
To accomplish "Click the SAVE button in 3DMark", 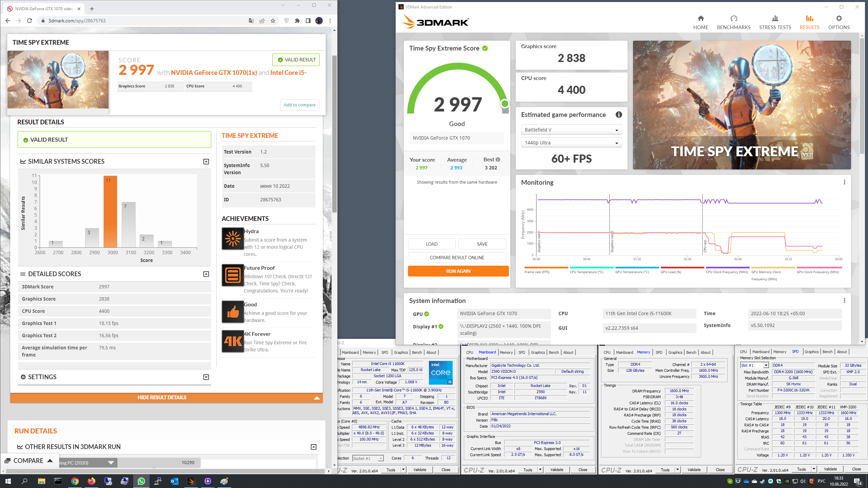I will (x=482, y=244).
